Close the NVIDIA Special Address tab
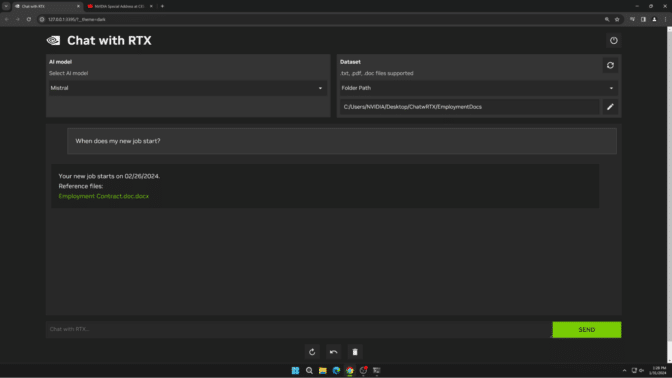 pos(151,6)
